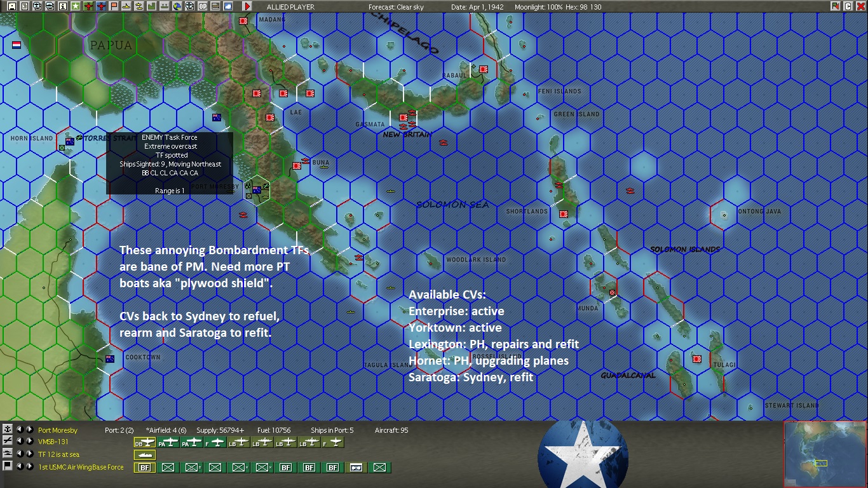Select the highlighted BF base force unit icon

145,468
